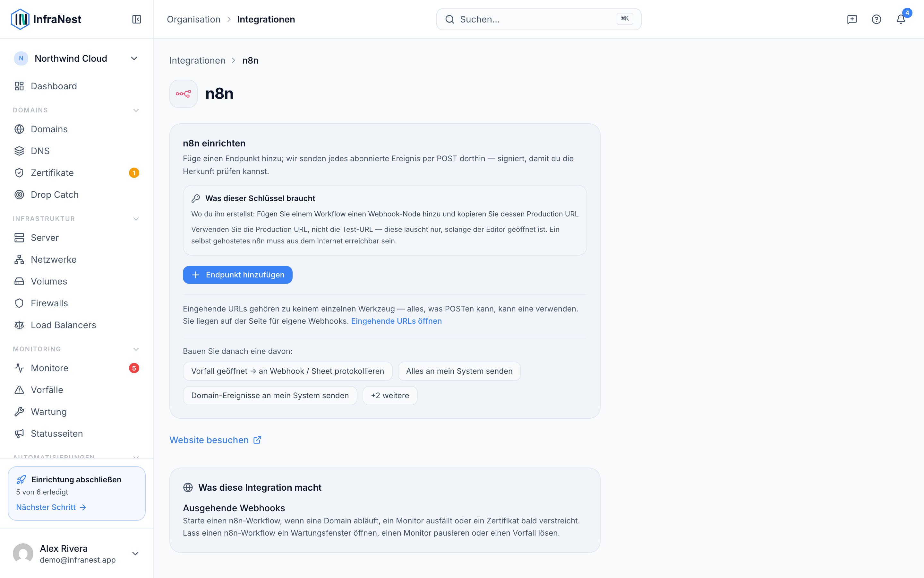Screen dimensions: 924x578
Task: Click the ⌘K shortcut hint
Action: coord(625,19)
